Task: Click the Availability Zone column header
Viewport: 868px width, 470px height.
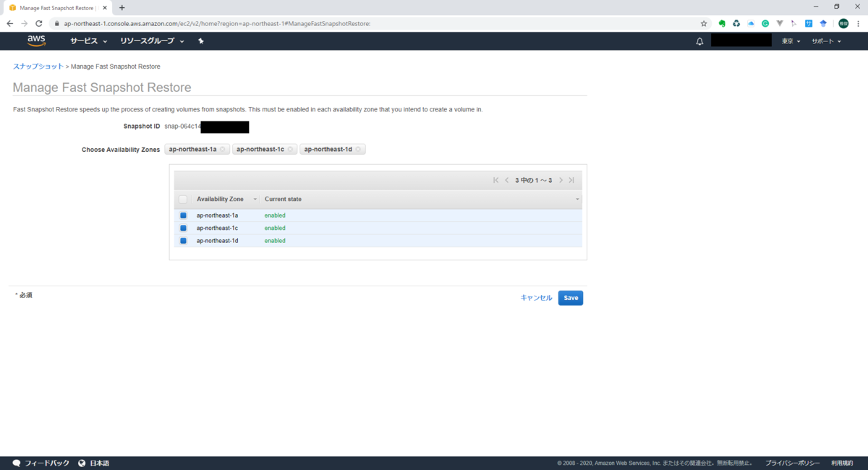Action: click(x=220, y=199)
